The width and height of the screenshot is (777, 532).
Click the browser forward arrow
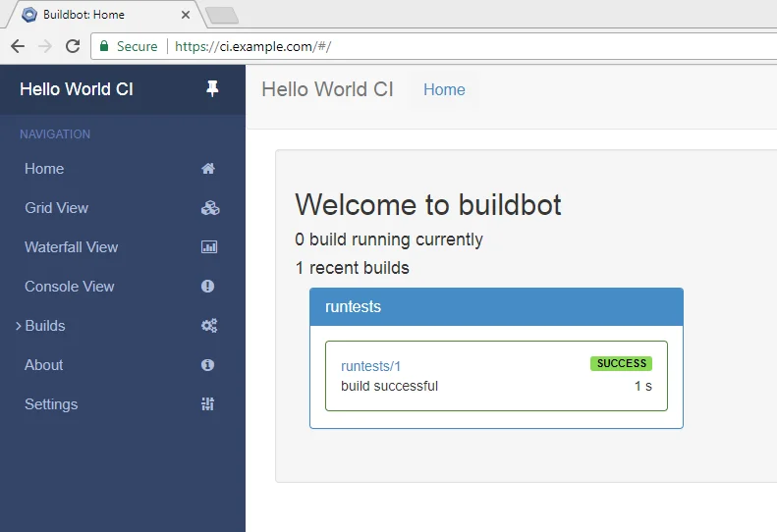click(x=45, y=46)
